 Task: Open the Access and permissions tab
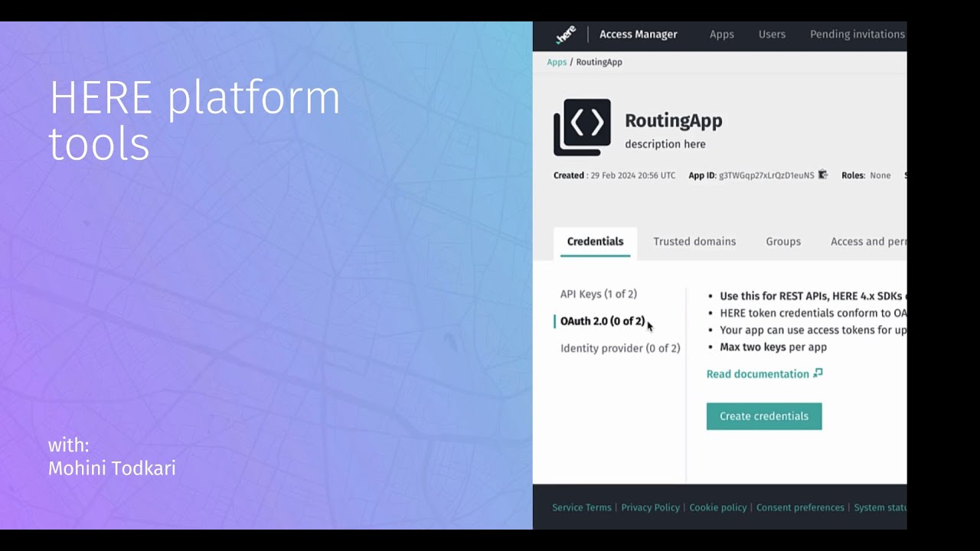868,241
